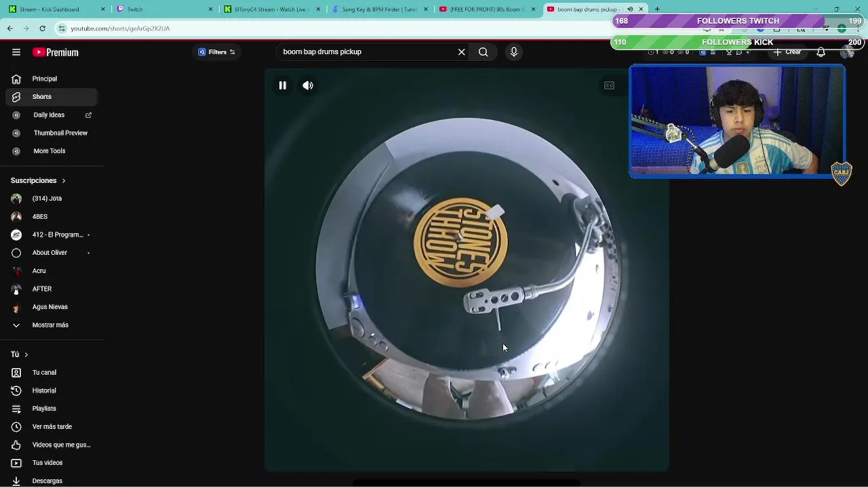
Task: Run the search with the magnifier button
Action: [x=484, y=52]
